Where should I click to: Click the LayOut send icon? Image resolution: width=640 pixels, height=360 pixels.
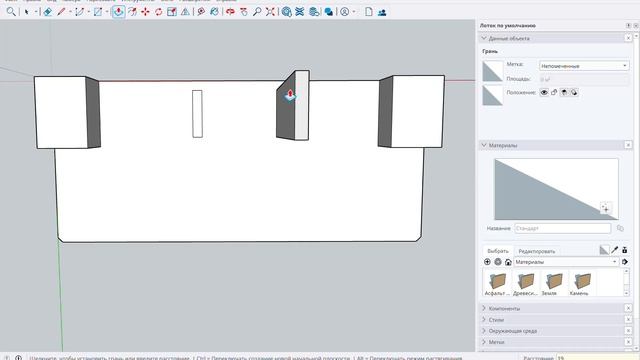click(314, 12)
